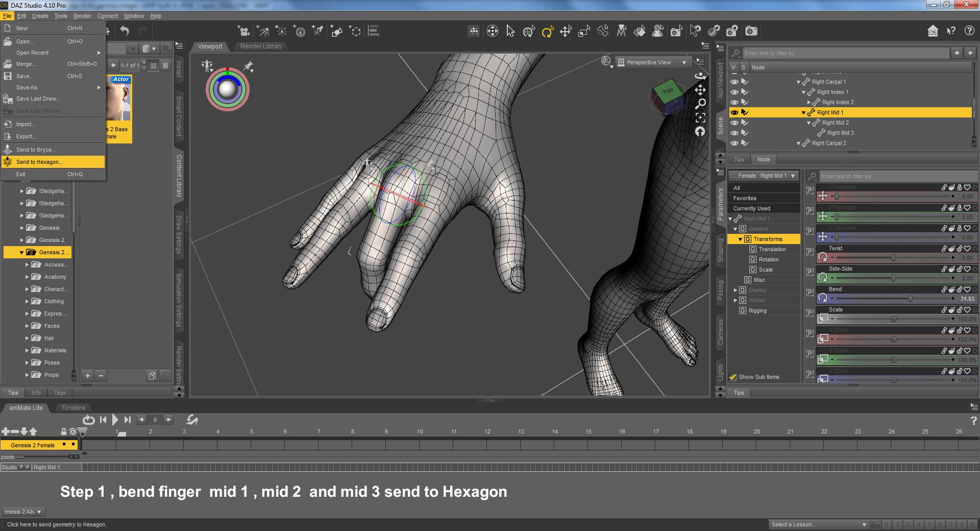The width and height of the screenshot is (980, 531).
Task: Create a new camera with the camera icon
Action: [x=244, y=31]
